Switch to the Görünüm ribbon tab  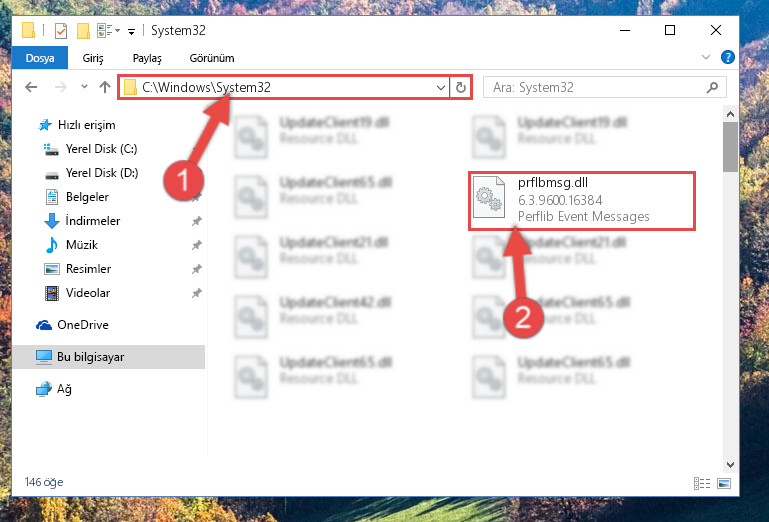tap(212, 58)
